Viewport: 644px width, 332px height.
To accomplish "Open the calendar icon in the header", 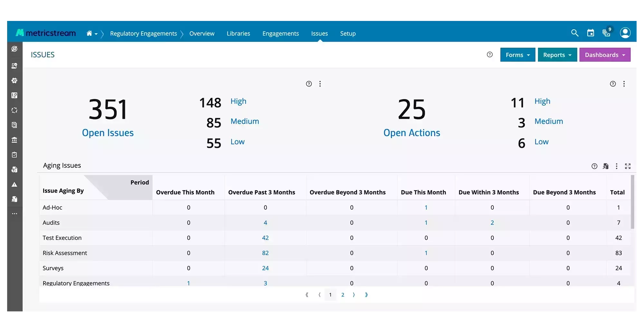I will (x=591, y=33).
